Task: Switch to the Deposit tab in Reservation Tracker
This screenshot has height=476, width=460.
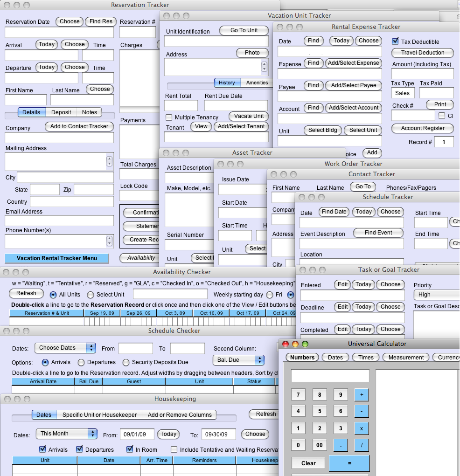Action: pos(61,112)
